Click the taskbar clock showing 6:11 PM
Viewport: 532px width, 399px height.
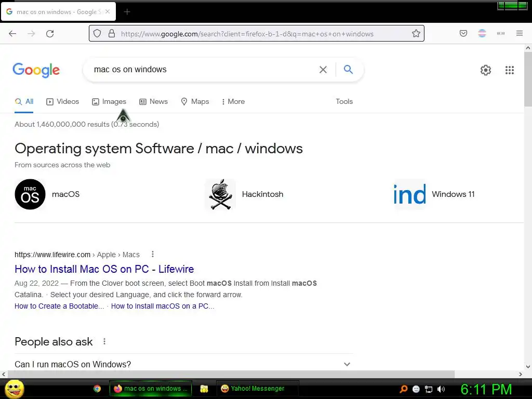tap(486, 390)
